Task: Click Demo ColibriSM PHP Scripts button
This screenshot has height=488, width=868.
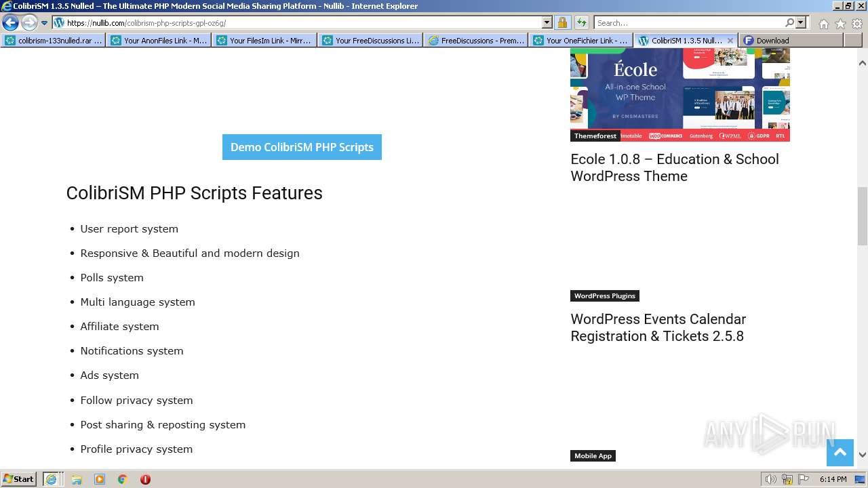Action: (x=302, y=147)
